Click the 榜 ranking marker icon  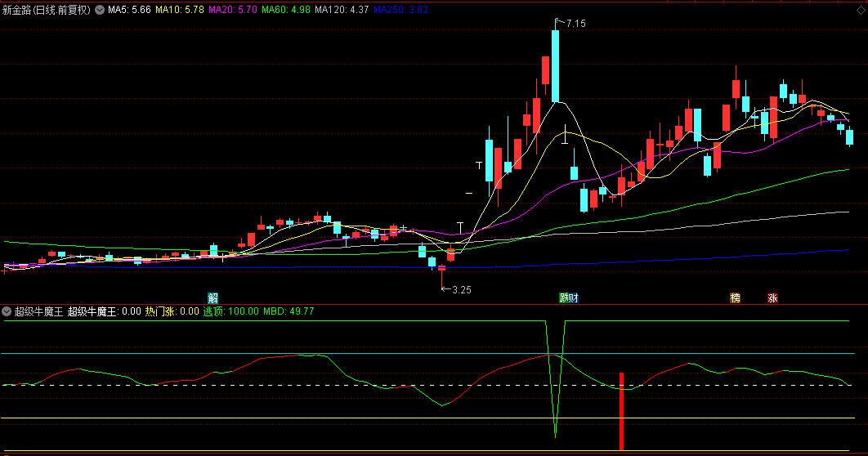pyautogui.click(x=735, y=297)
